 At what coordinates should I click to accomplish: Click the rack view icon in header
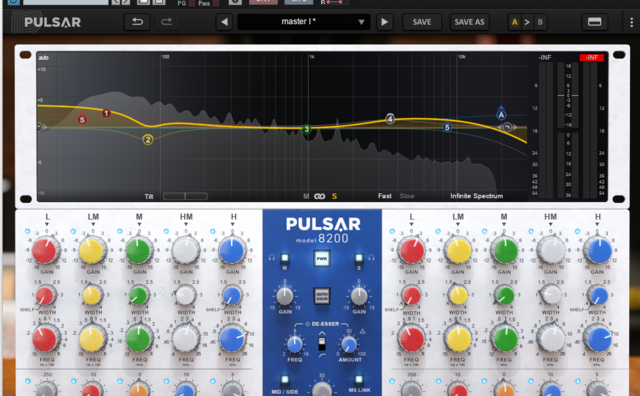click(x=594, y=22)
